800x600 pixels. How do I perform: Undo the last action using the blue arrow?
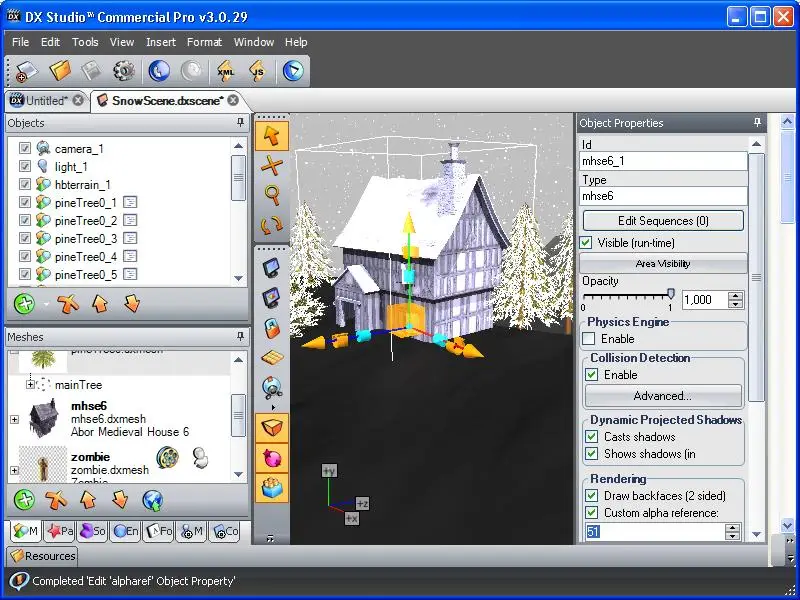tap(159, 71)
